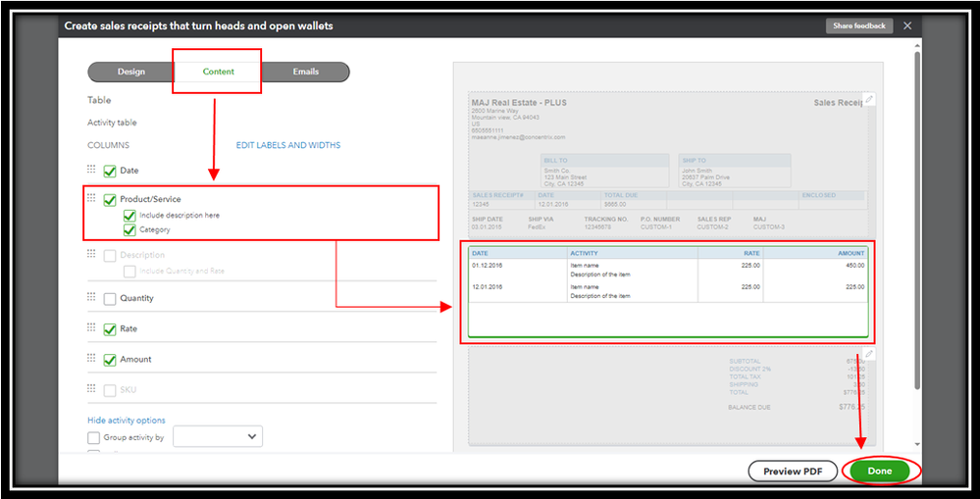Viewport: 980px width, 499px height.
Task: Click the pencil edit icon on totals footer
Action: pos(869,355)
